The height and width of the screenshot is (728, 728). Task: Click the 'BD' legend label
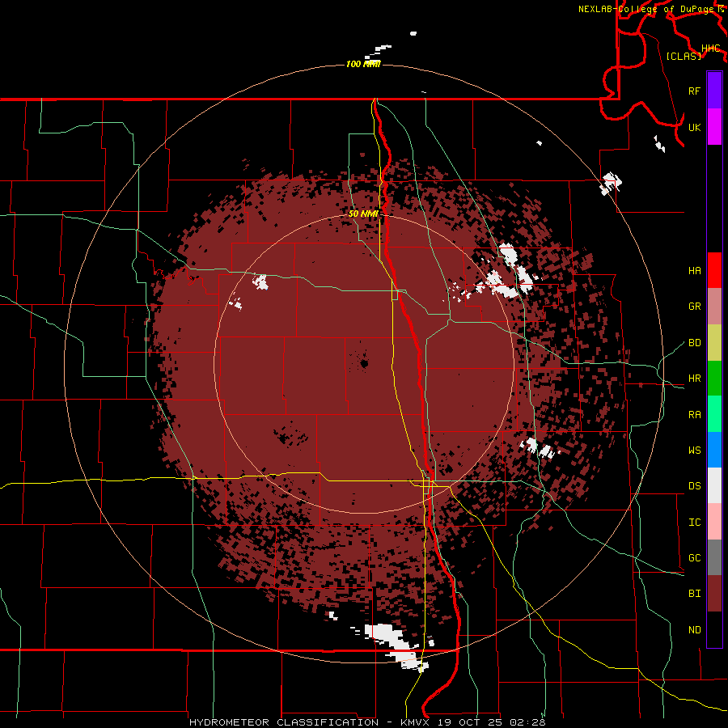tap(694, 343)
